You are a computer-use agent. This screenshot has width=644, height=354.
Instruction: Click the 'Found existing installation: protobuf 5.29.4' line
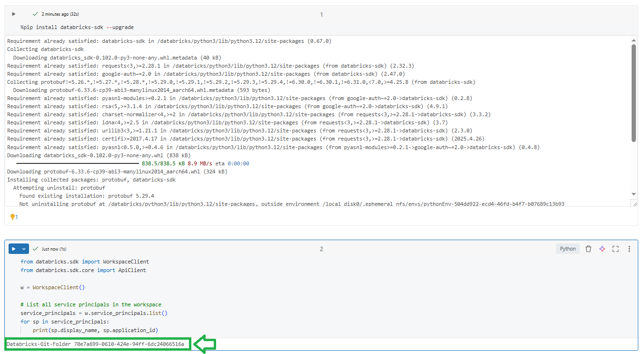(x=87, y=196)
